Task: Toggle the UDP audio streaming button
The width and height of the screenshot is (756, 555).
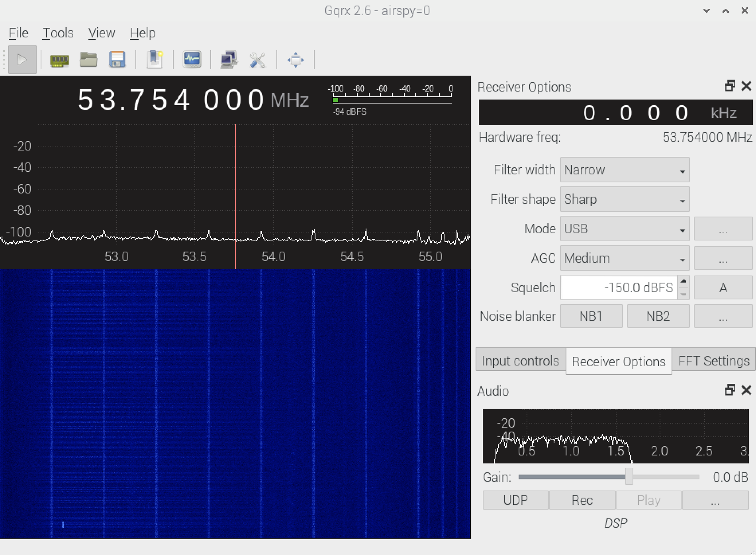Action: coord(515,500)
